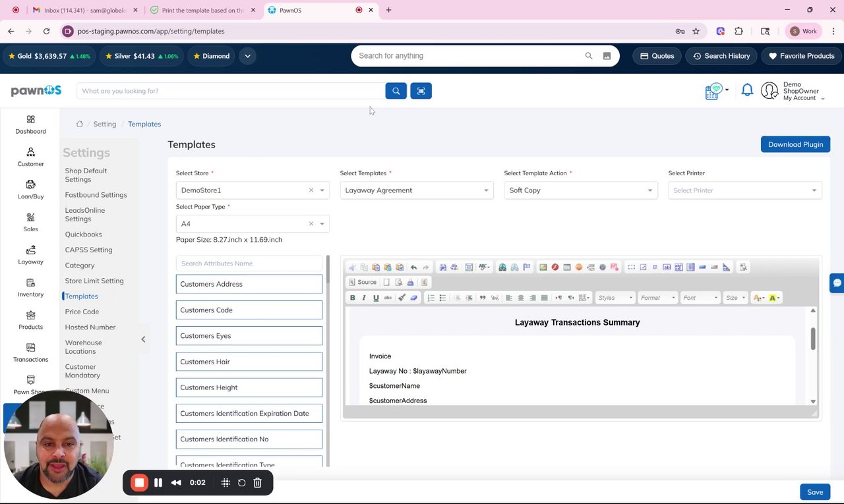The height and width of the screenshot is (504, 844).
Task: Undo the last editor change
Action: 413,267
